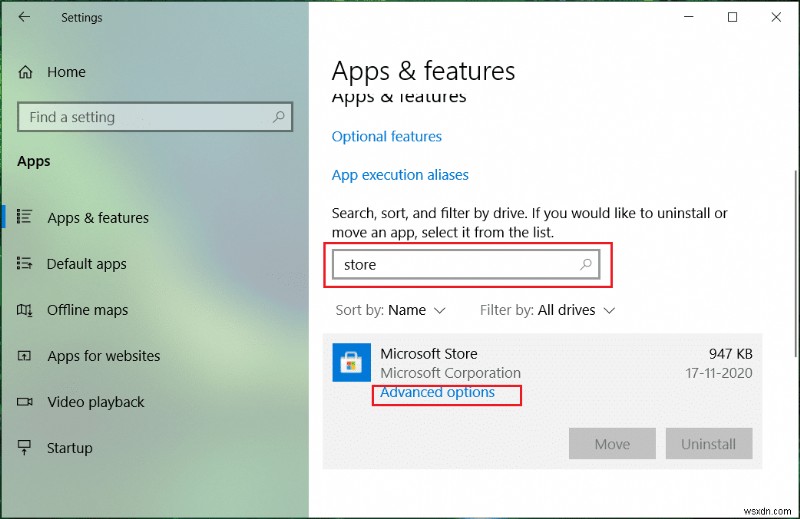Viewport: 800px width, 519px height.
Task: Open the Sort by Name dropdown
Action: click(x=390, y=310)
